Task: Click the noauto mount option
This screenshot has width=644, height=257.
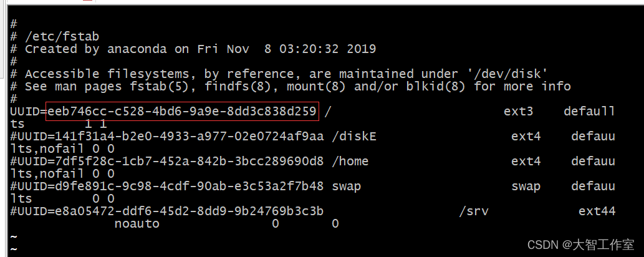Action: [x=137, y=223]
